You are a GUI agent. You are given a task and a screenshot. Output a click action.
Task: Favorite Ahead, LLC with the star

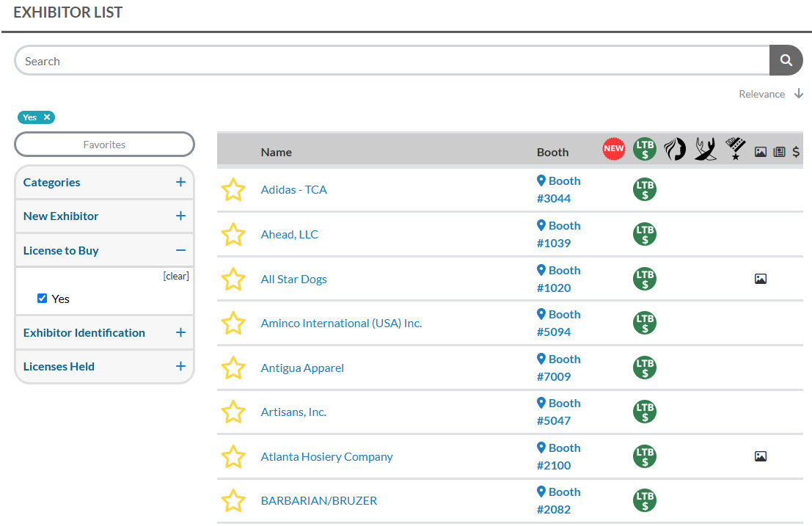(233, 235)
